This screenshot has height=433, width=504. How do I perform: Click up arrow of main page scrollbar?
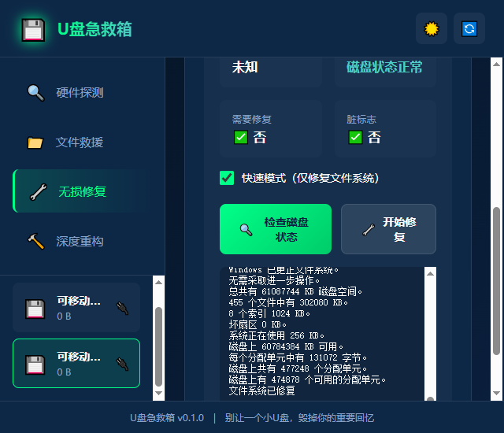[496, 64]
